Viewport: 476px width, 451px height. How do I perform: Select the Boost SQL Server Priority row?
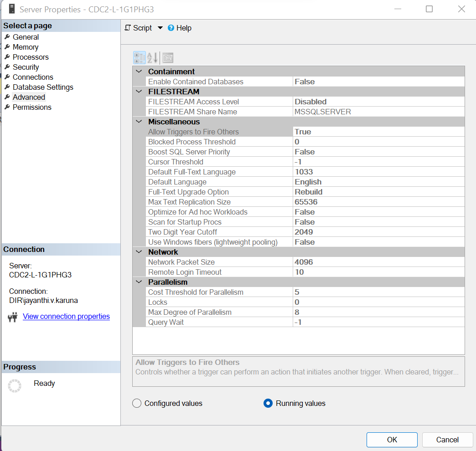point(305,152)
